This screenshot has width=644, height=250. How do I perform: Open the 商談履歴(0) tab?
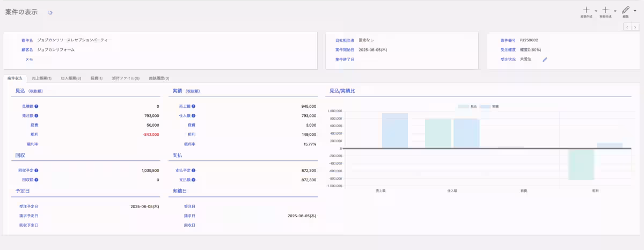click(158, 78)
